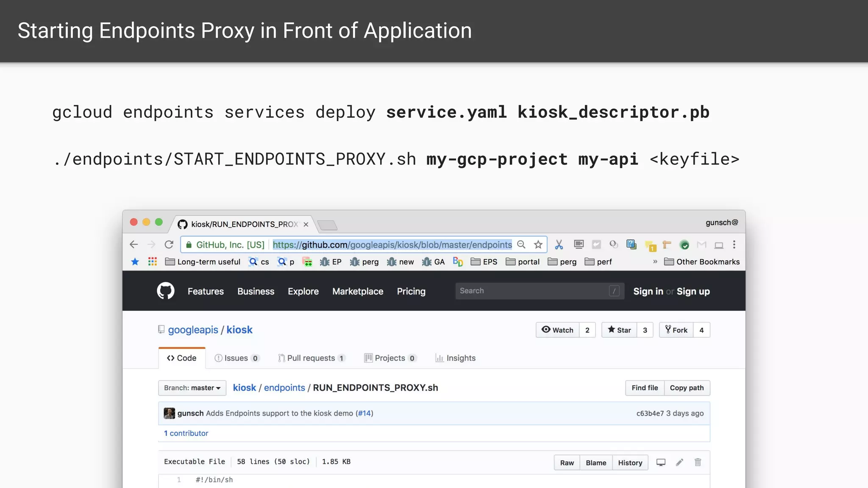This screenshot has height=488, width=868.
Task: View the Raw file
Action: [x=567, y=463]
